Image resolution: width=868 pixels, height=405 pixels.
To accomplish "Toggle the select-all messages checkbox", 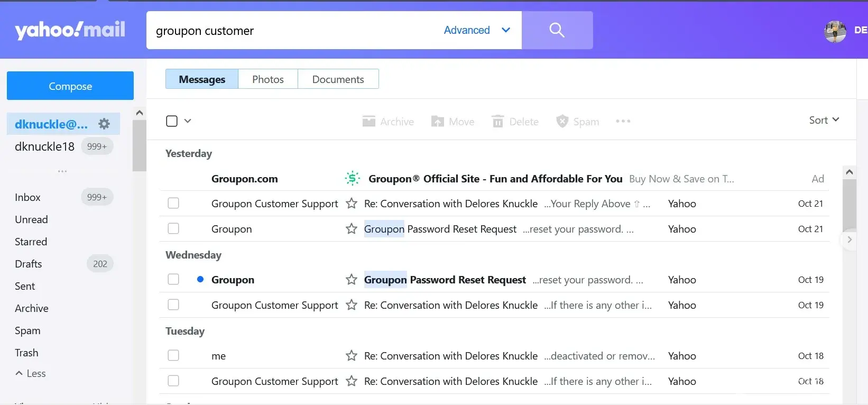I will [172, 121].
